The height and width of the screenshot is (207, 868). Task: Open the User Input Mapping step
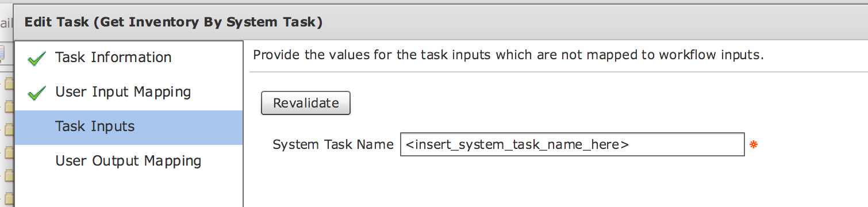tap(123, 92)
